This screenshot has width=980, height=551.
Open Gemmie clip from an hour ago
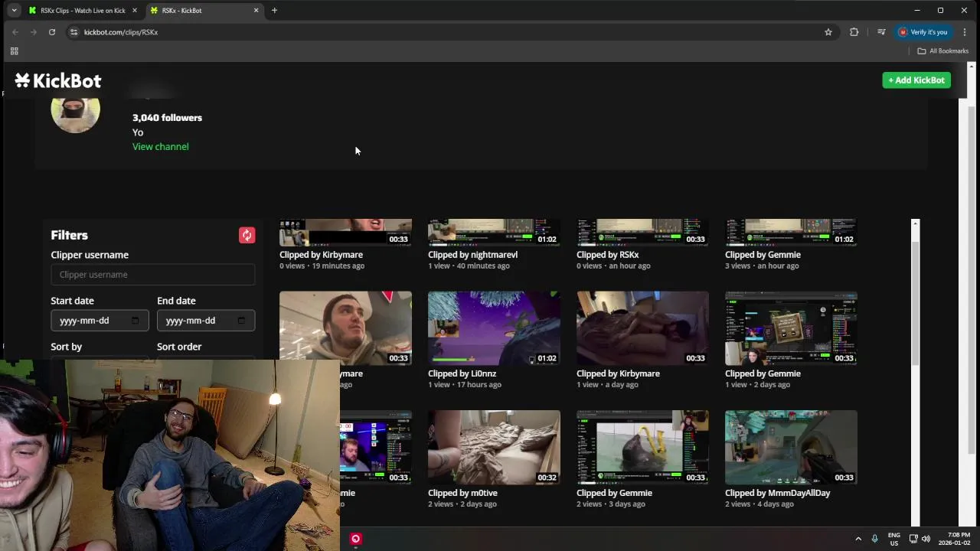(x=791, y=233)
